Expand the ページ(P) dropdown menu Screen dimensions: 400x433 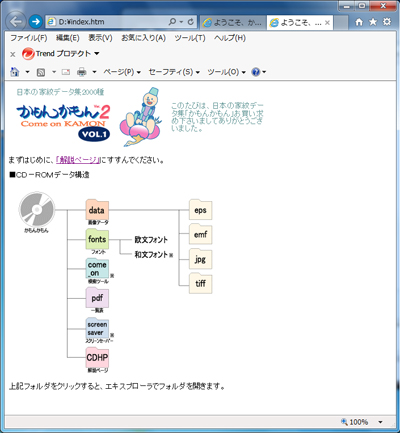[122, 72]
